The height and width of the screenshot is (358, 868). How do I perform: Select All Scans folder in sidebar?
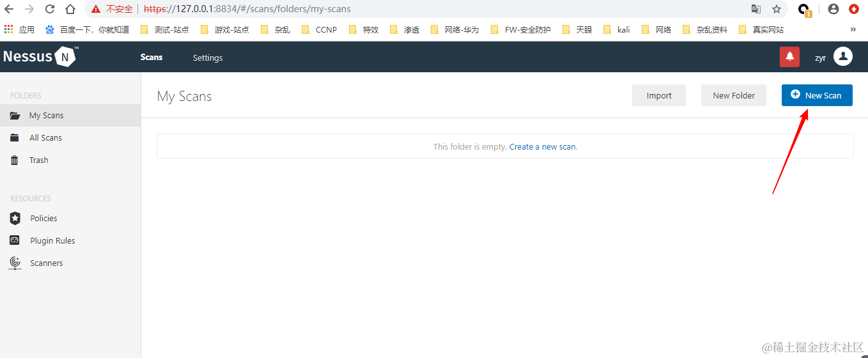pyautogui.click(x=70, y=138)
